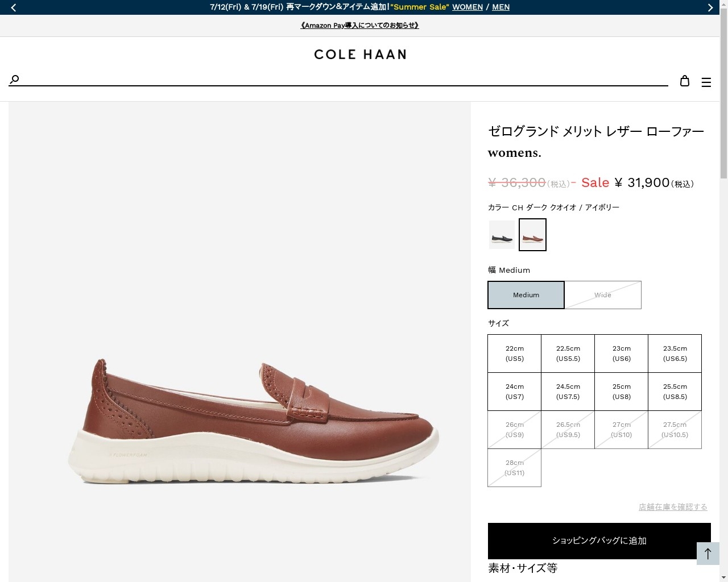Open the shopping bag icon
This screenshot has height=582, width=728.
pos(685,81)
